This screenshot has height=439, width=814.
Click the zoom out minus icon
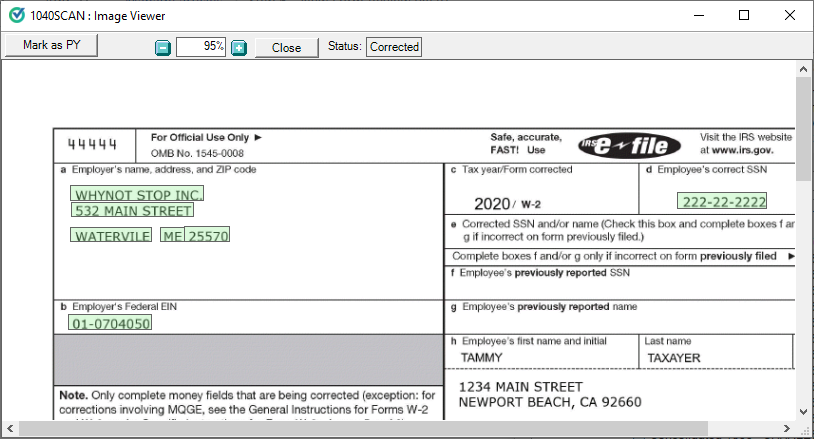pos(163,48)
